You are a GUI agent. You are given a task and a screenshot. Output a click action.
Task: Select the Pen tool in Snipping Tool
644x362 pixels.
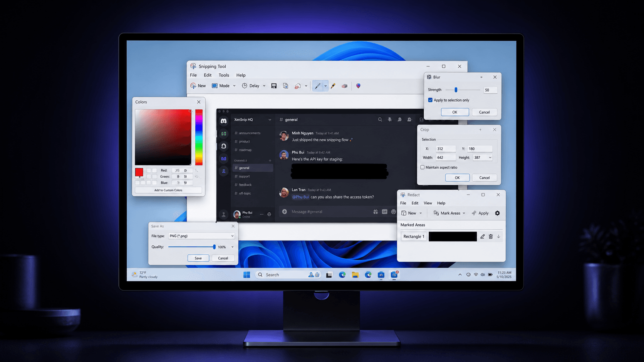click(317, 86)
